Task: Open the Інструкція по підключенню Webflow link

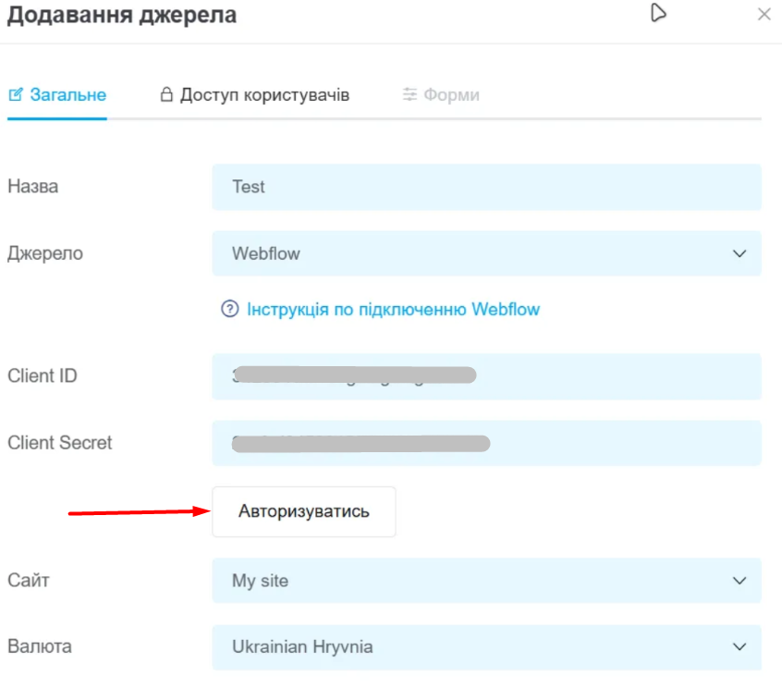Action: (393, 309)
